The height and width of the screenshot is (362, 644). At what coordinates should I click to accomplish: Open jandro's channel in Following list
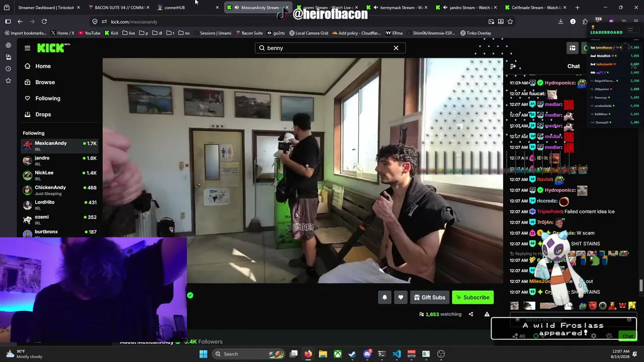60,160
